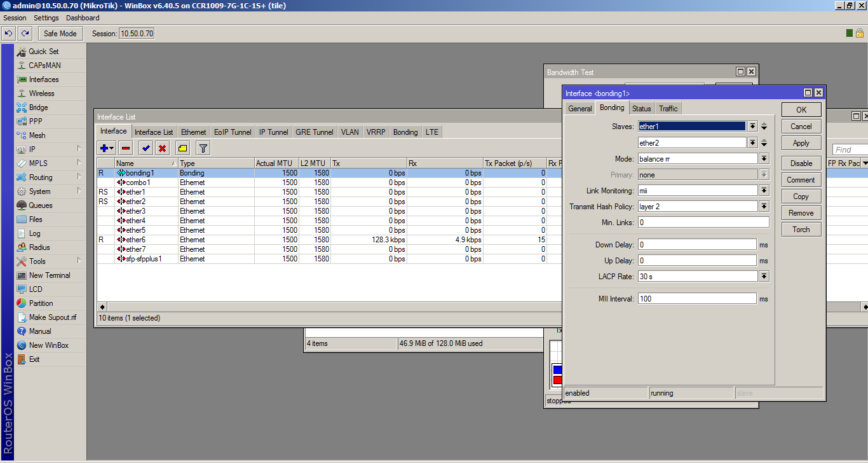Screen dimensions: 868x463
Task: Toggle the Safe Mode button
Action: 60,33
